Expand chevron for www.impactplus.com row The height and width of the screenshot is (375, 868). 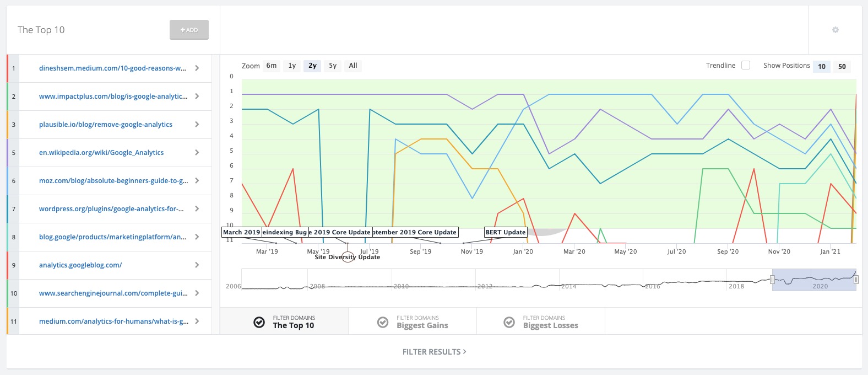197,97
